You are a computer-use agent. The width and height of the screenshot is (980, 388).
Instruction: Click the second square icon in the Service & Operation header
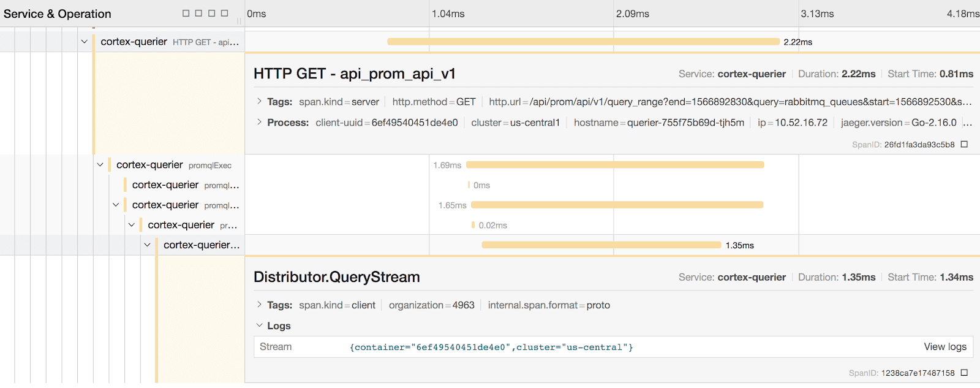point(198,13)
